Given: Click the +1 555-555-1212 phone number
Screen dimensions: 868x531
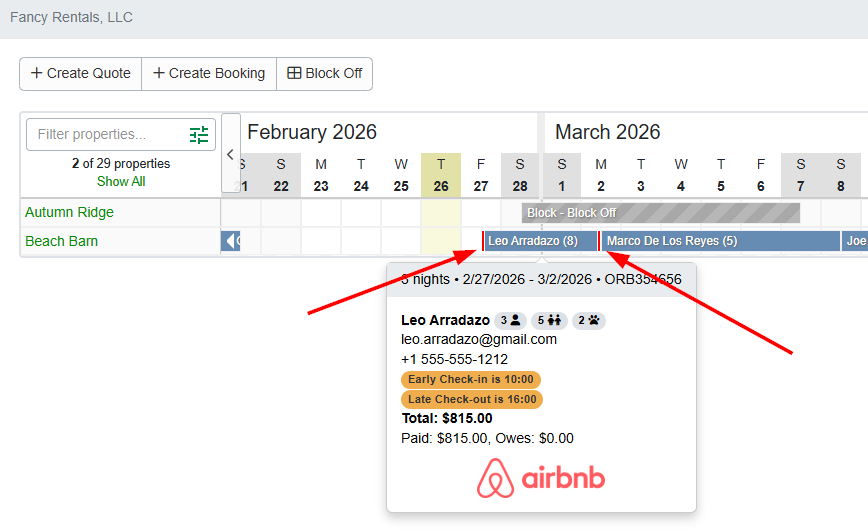Looking at the screenshot, I should (x=454, y=359).
